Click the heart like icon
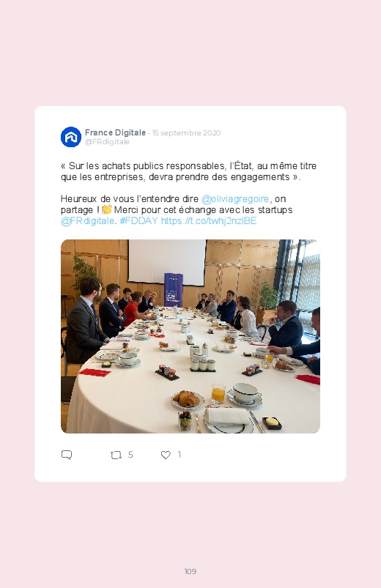Image resolution: width=381 pixels, height=588 pixels. 166,455
